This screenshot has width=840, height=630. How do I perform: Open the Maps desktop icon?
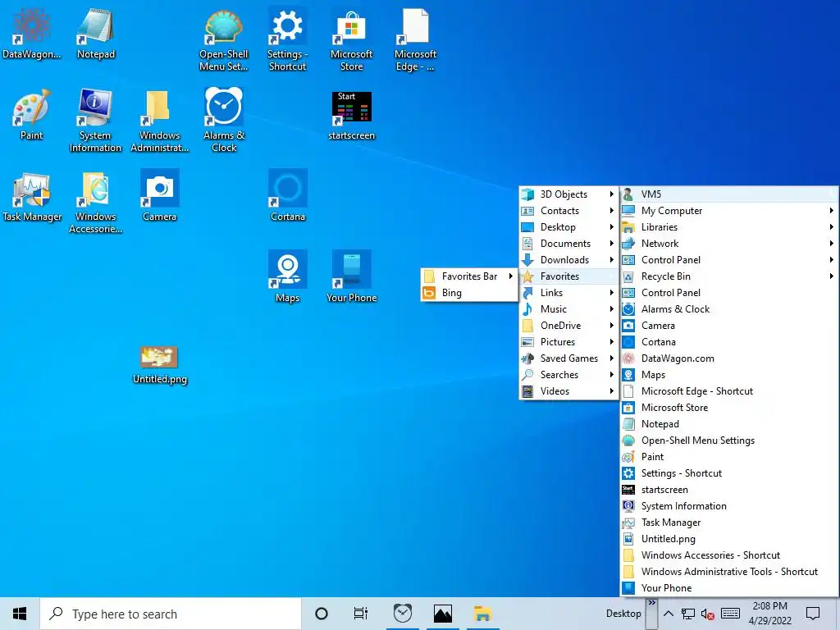[x=288, y=277]
